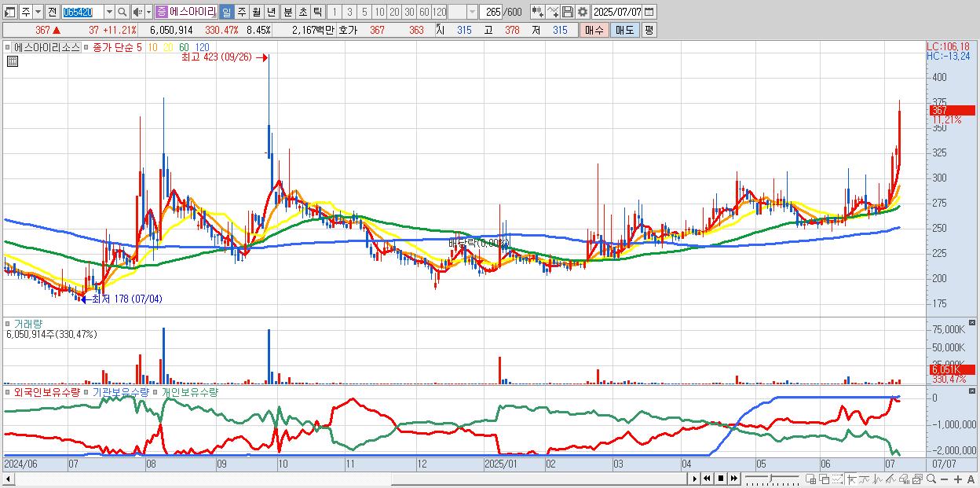Choose the 20 interval button
The image size is (980, 488).
[x=394, y=12]
